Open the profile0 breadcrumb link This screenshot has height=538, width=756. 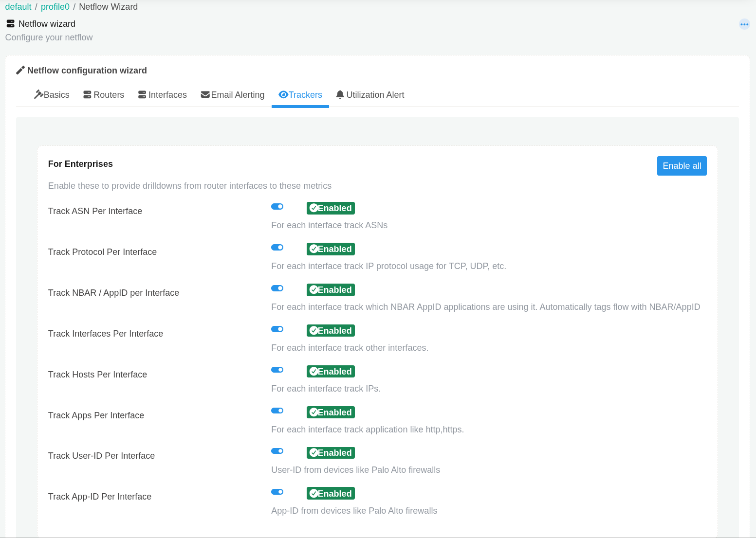coord(55,7)
